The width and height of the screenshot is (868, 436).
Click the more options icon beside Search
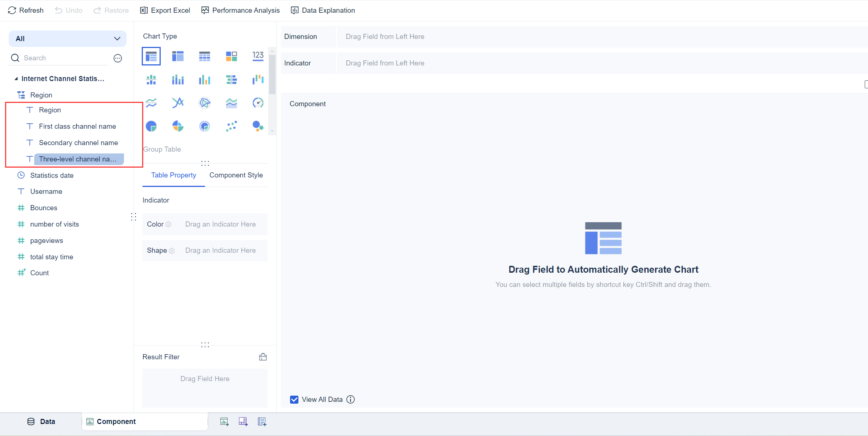[x=118, y=58]
